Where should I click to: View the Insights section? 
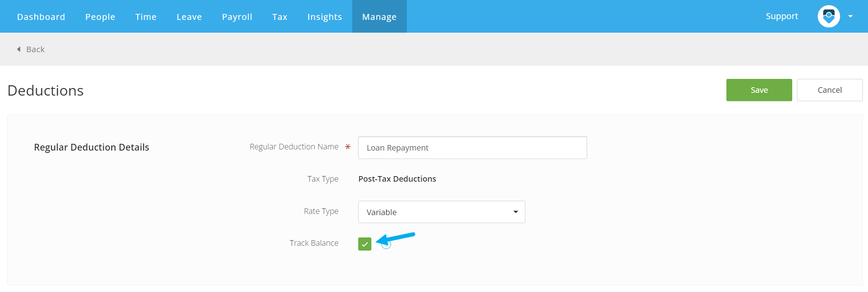click(x=325, y=17)
